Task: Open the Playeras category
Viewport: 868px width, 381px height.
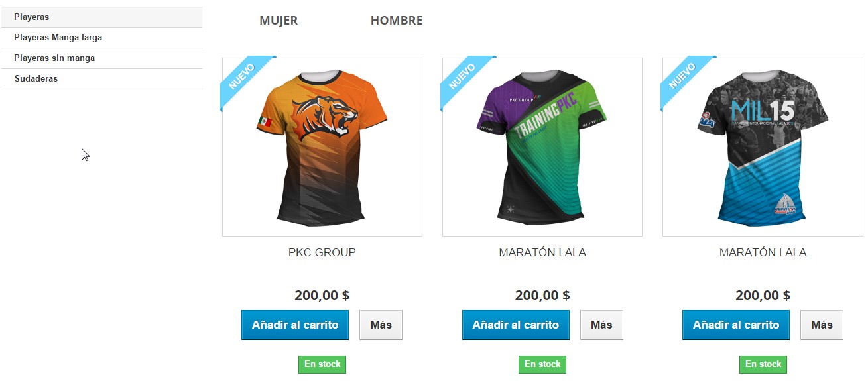Action: pyautogui.click(x=101, y=17)
